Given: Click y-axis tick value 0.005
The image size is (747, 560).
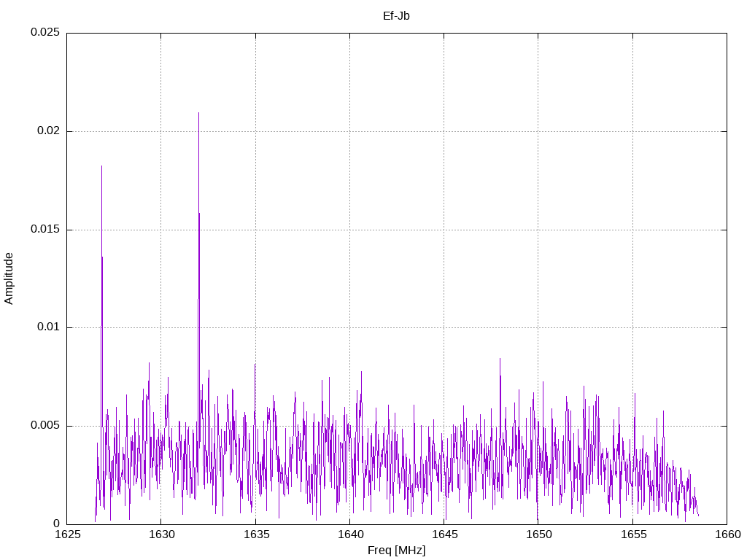Looking at the screenshot, I should point(45,425).
